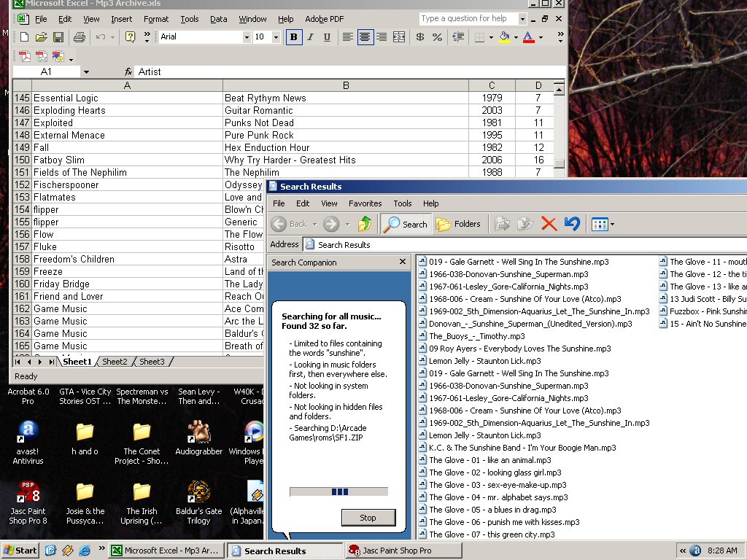Click the Open folder icon in Excel
The width and height of the screenshot is (747, 560).
pyautogui.click(x=41, y=37)
